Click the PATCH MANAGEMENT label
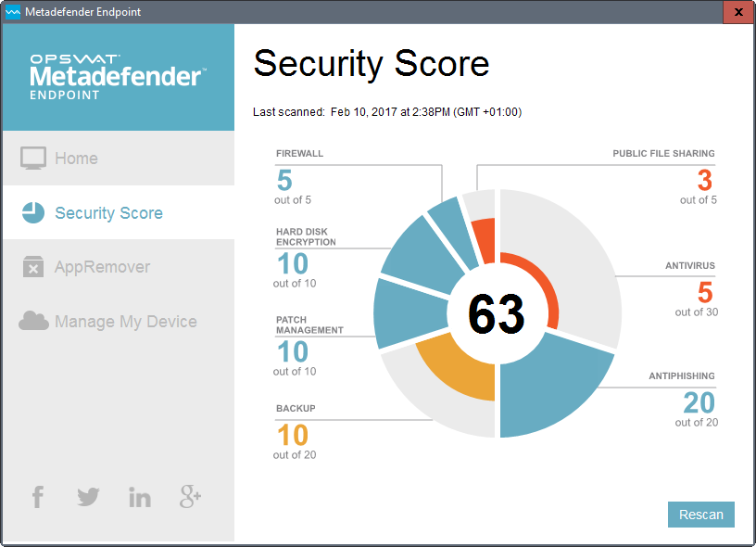This screenshot has height=547, width=756. (309, 325)
